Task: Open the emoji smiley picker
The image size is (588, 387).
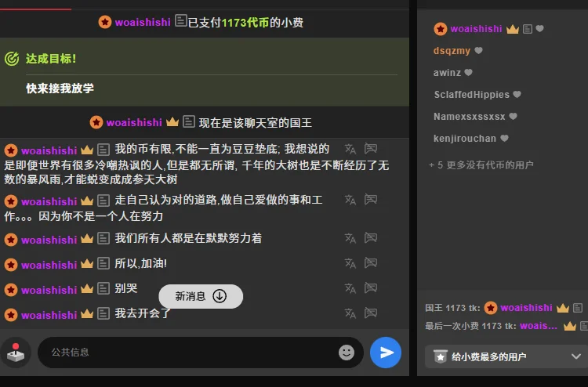Action: tap(347, 353)
